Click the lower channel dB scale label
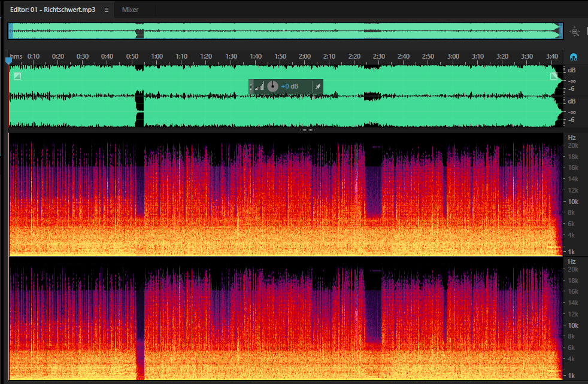Viewport: 588px width, 384px height. click(x=571, y=101)
